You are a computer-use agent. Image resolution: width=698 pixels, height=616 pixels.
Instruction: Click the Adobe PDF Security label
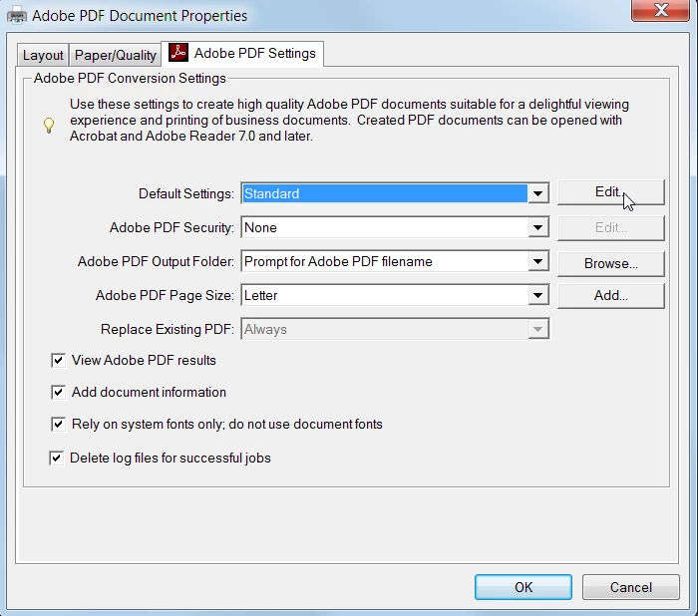[x=172, y=227]
